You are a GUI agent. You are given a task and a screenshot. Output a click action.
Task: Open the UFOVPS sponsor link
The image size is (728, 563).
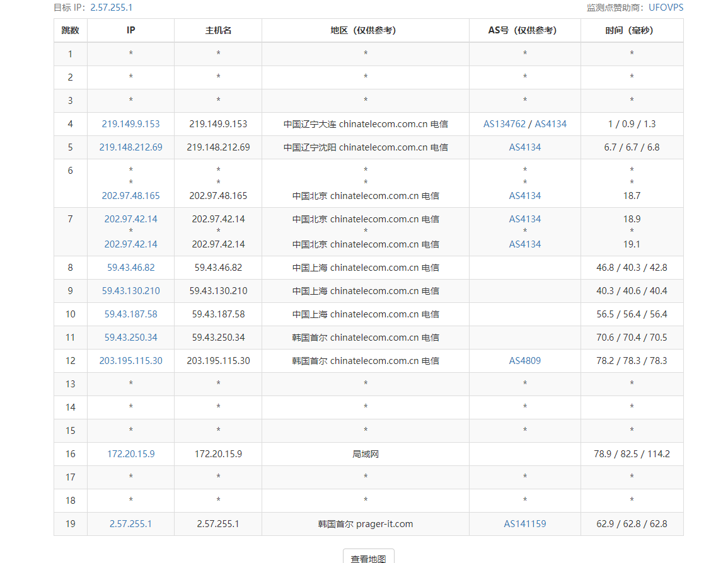[x=666, y=8]
